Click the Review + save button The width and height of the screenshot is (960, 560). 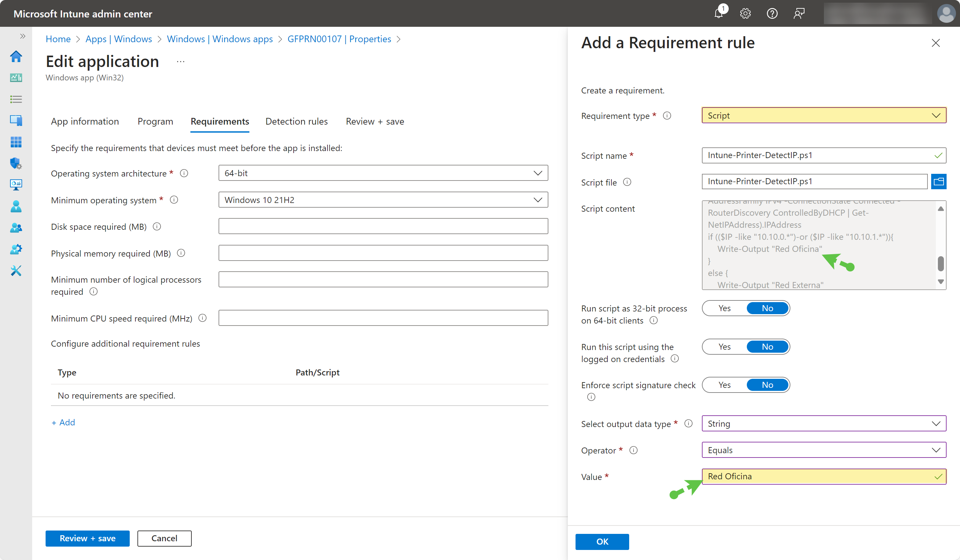click(x=87, y=538)
